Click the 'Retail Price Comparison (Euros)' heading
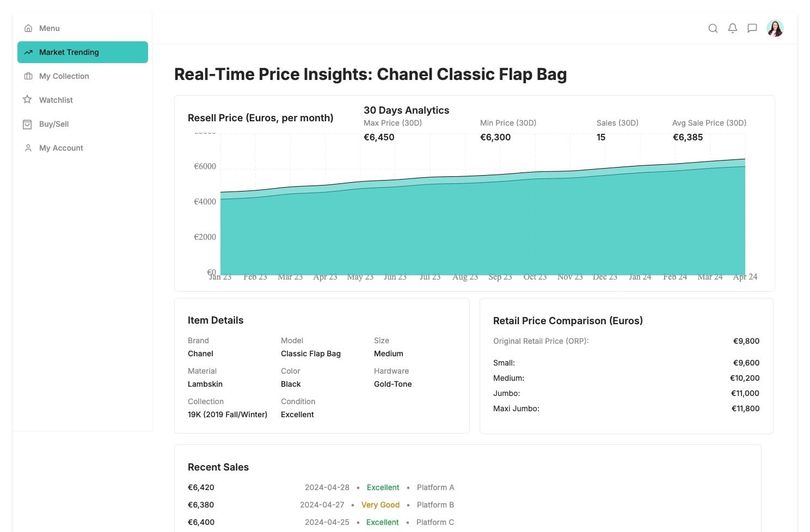 [568, 321]
